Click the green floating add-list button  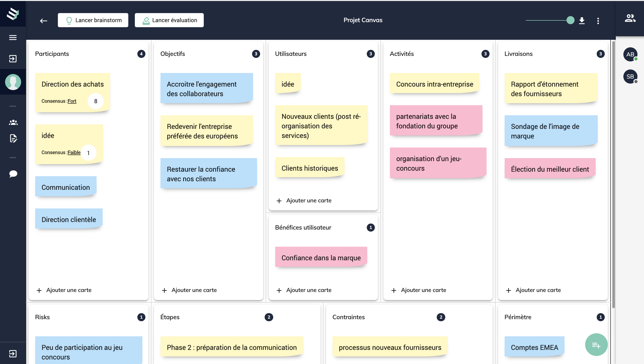click(x=596, y=345)
